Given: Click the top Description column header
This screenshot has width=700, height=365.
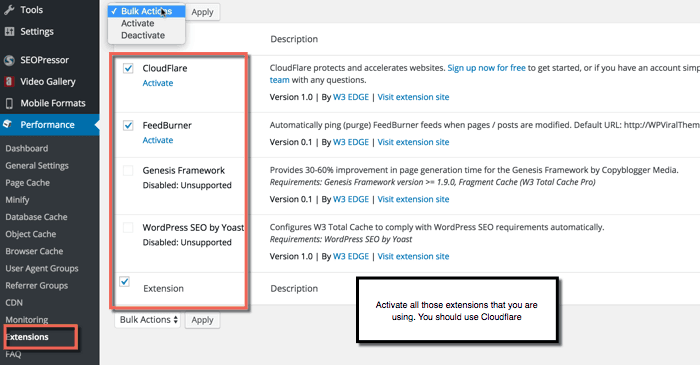Looking at the screenshot, I should (x=294, y=39).
